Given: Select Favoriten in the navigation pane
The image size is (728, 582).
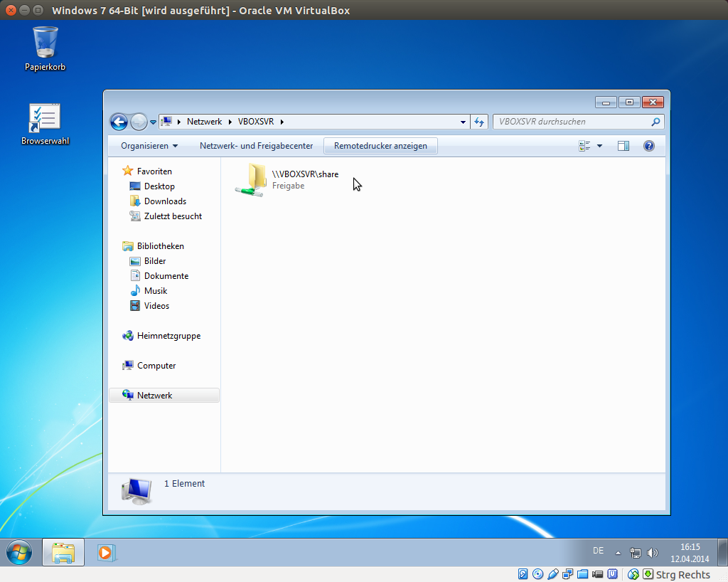Looking at the screenshot, I should [x=154, y=171].
